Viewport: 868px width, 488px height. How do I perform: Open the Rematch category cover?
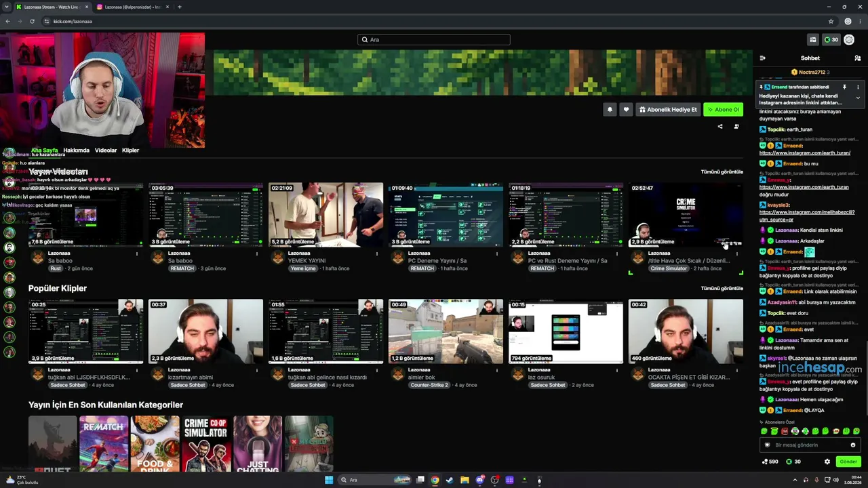coord(104,444)
